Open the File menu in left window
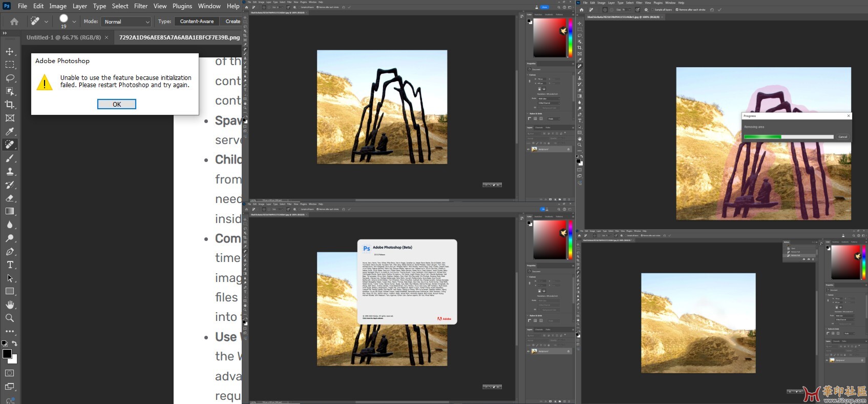 [23, 6]
